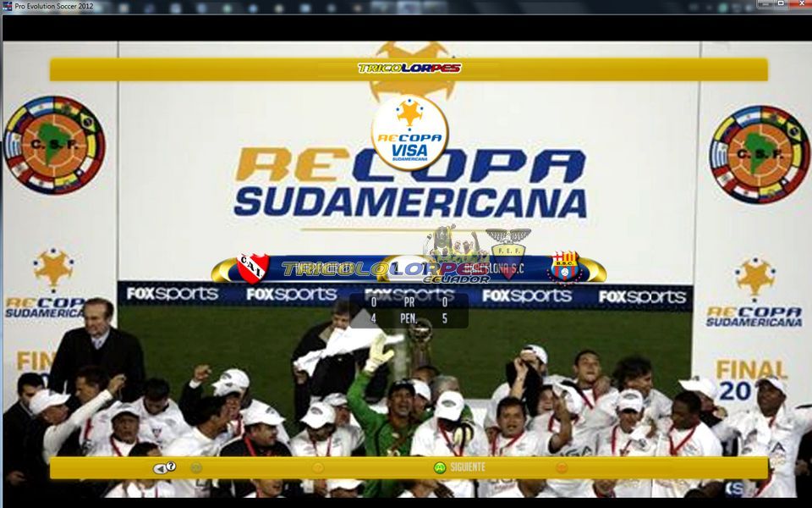Click the Recopa Sudamericana banner title
The width and height of the screenshot is (812, 508).
pos(410,182)
